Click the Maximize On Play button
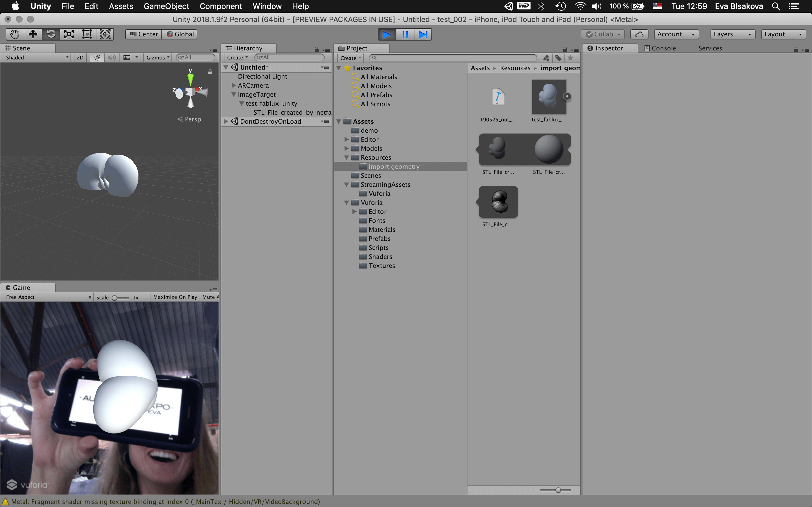This screenshot has width=812, height=507. coord(175,297)
